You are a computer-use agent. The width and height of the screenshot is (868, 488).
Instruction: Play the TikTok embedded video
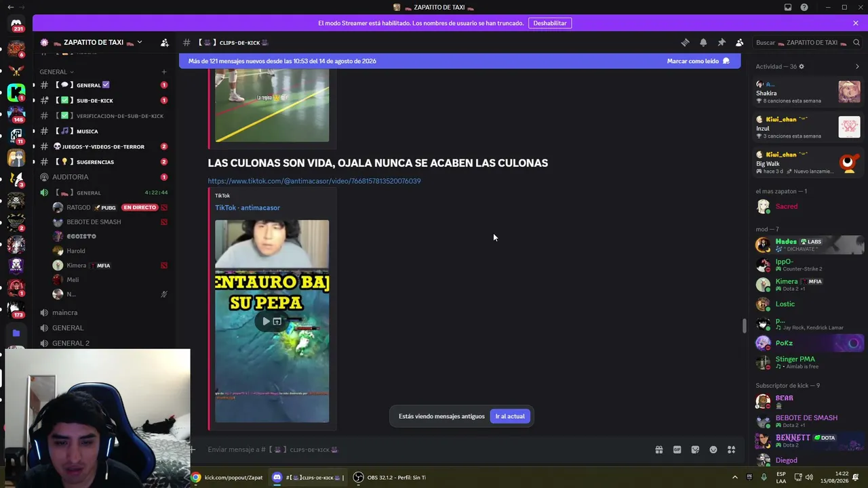266,321
